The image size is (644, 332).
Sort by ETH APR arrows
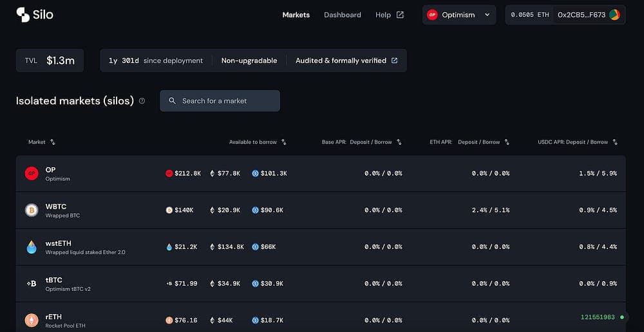[507, 142]
